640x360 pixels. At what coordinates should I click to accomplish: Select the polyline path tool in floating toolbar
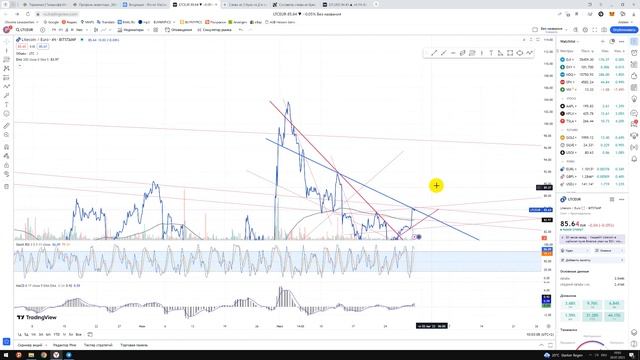(x=529, y=53)
